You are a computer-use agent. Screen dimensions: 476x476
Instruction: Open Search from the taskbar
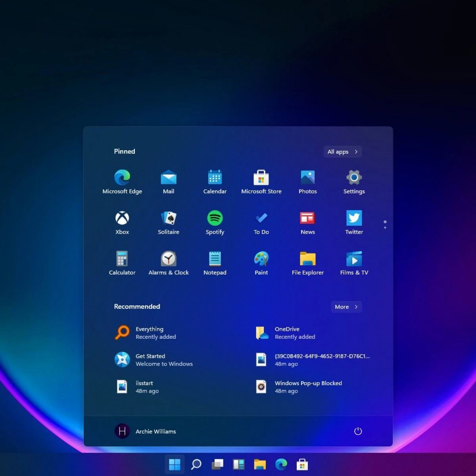pyautogui.click(x=196, y=464)
